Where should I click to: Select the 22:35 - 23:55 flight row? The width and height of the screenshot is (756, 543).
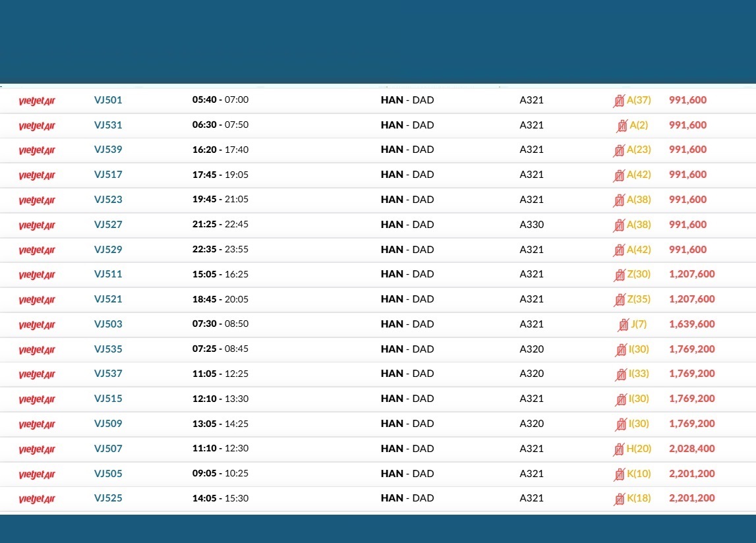(x=378, y=250)
